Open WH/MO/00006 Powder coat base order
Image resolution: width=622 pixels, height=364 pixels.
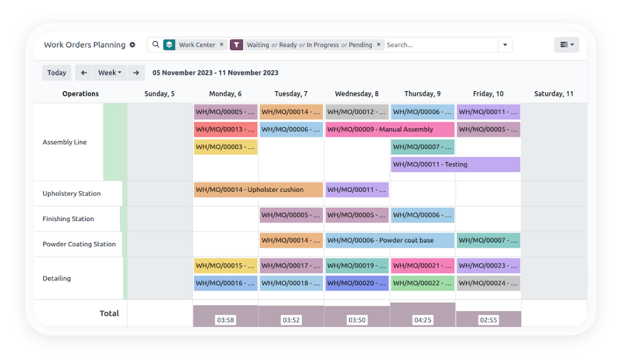pos(390,240)
